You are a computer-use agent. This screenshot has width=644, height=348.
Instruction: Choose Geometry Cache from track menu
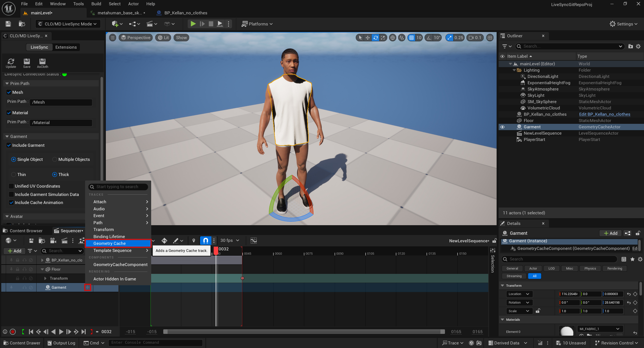tap(118, 243)
